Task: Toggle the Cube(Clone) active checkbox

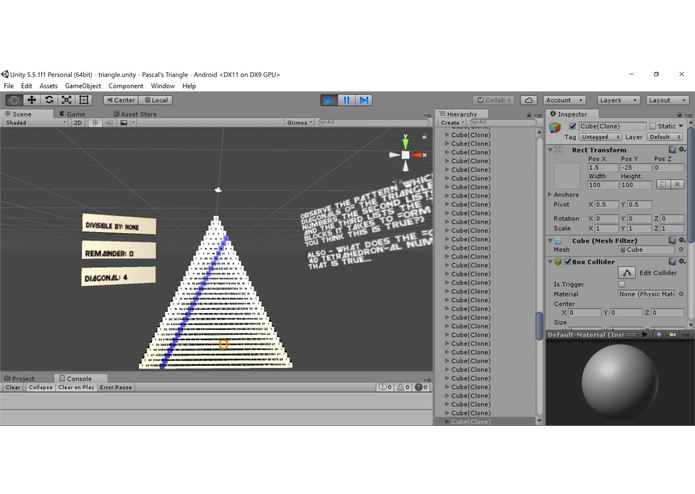Action: 573,126
